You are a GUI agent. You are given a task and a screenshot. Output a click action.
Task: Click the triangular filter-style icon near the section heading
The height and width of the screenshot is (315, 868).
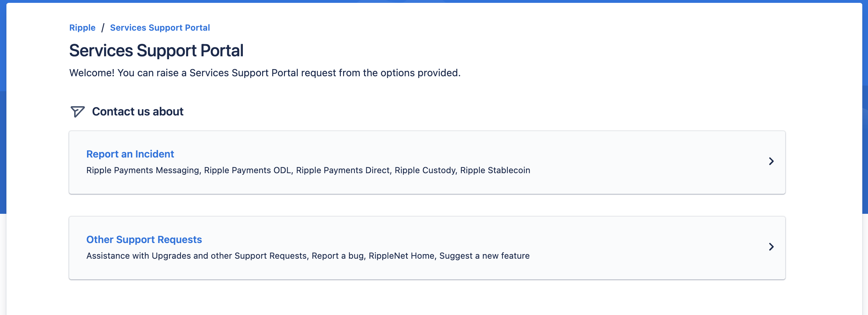(x=77, y=112)
